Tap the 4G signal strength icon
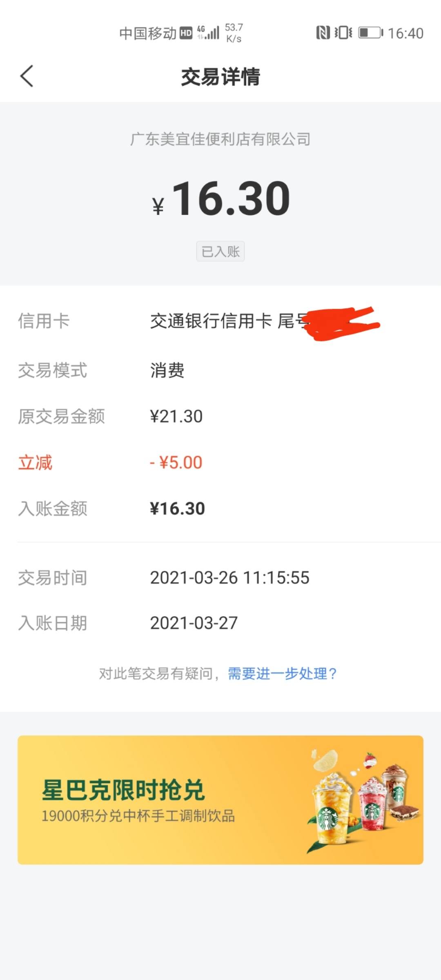 [208, 33]
